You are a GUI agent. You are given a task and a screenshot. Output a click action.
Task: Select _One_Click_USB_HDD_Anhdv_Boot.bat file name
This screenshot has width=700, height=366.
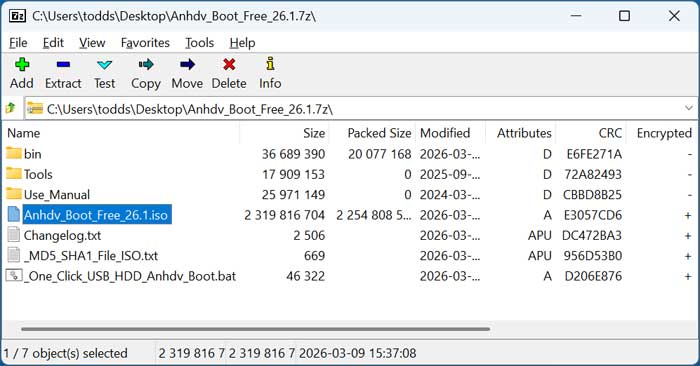pos(129,276)
